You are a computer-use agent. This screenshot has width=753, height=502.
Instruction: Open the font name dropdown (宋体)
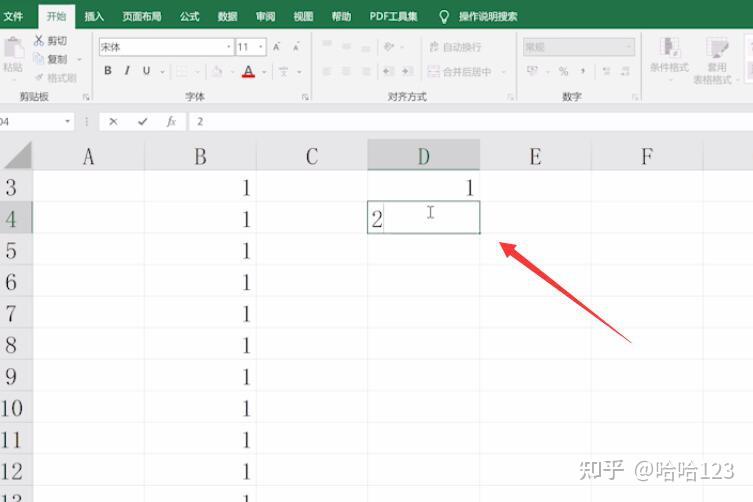pos(229,47)
